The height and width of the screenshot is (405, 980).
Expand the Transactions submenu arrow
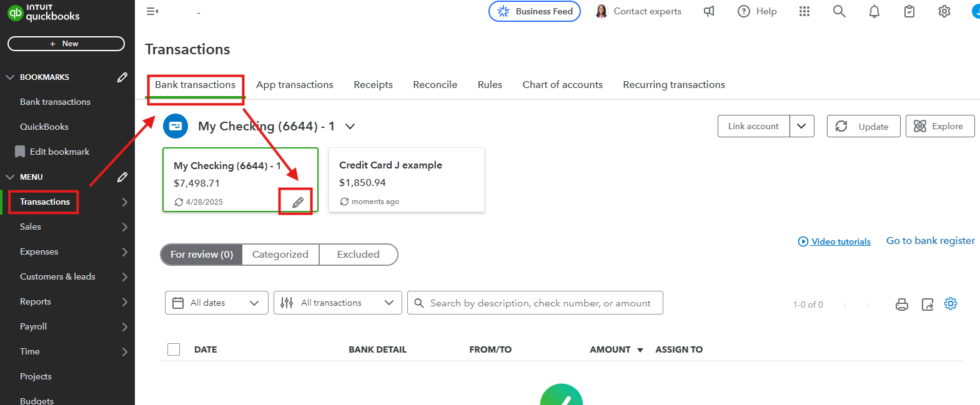(125, 202)
